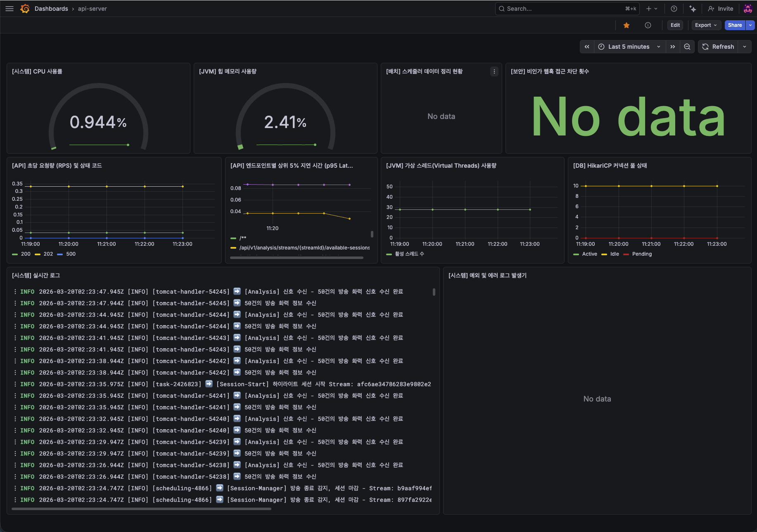Click the Share button

735,25
